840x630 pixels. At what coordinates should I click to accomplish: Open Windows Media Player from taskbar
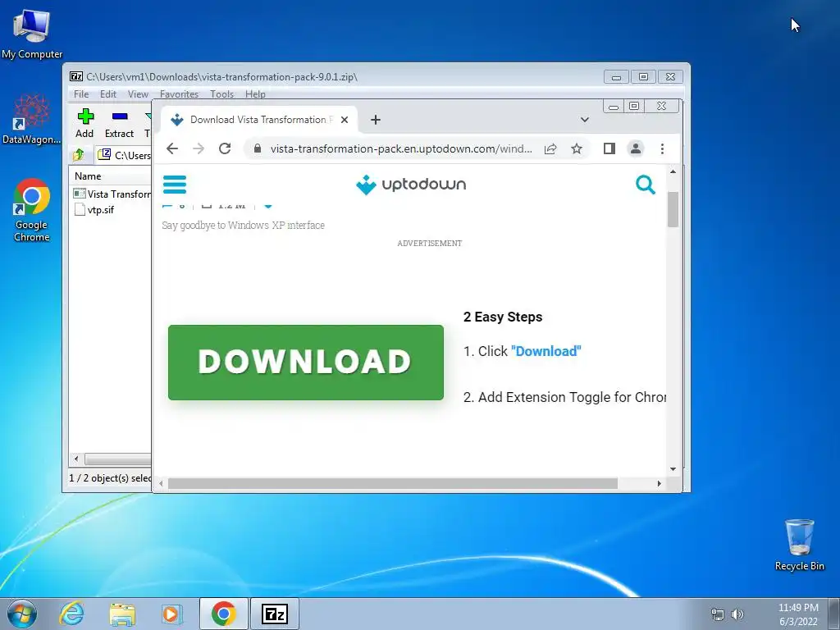tap(172, 614)
